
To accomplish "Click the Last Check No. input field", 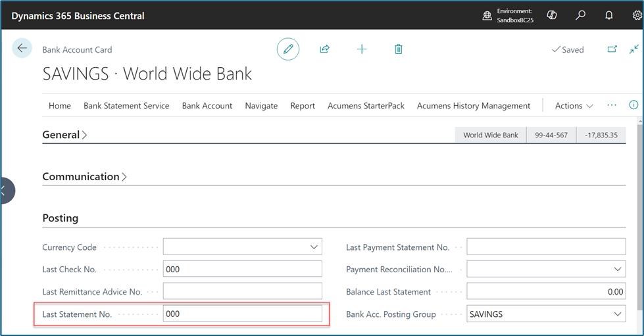I will pos(242,269).
